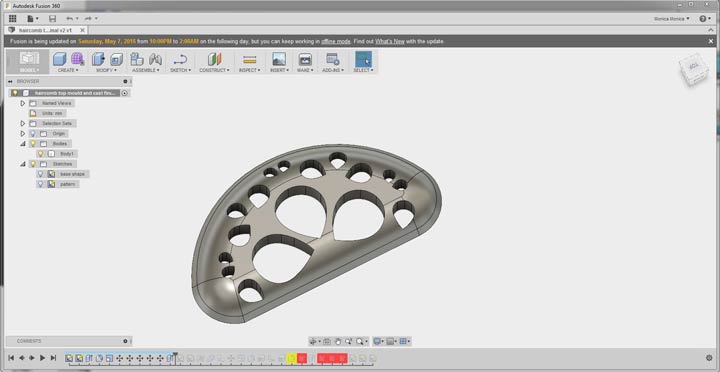The height and width of the screenshot is (372, 720).
Task: Open the MODIFY menu
Action: (x=107, y=70)
